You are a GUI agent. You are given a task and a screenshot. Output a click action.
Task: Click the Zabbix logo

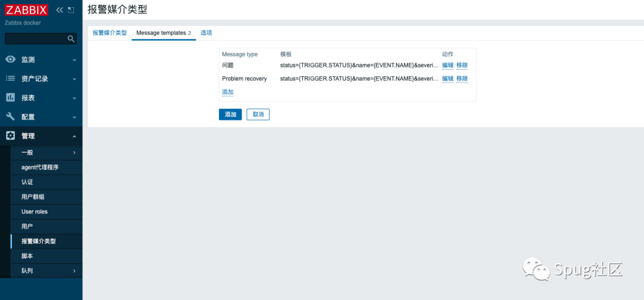pos(27,10)
